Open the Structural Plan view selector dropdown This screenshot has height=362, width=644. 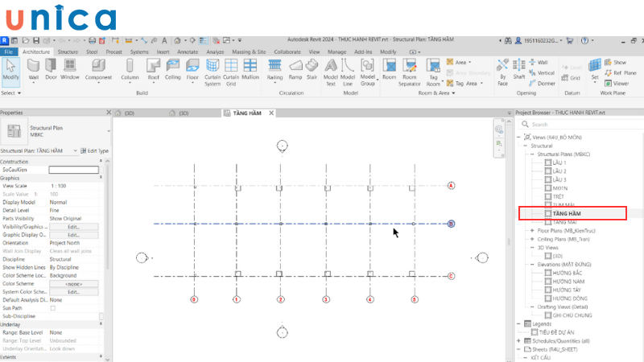click(76, 150)
